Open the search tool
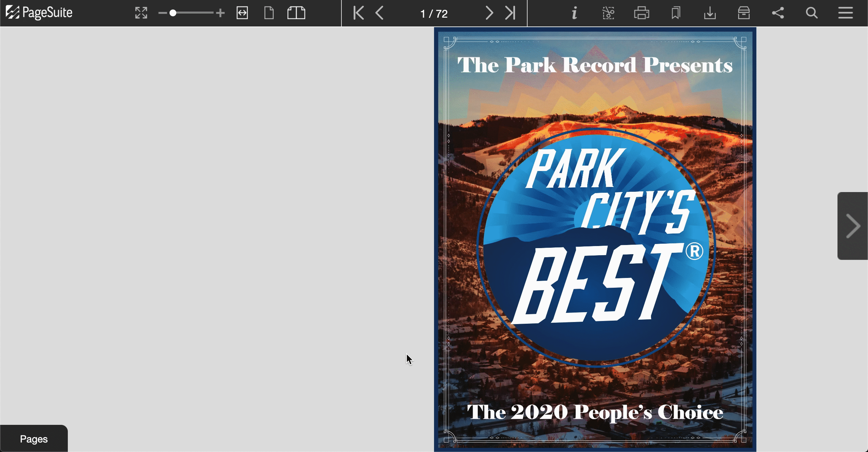 pos(812,13)
